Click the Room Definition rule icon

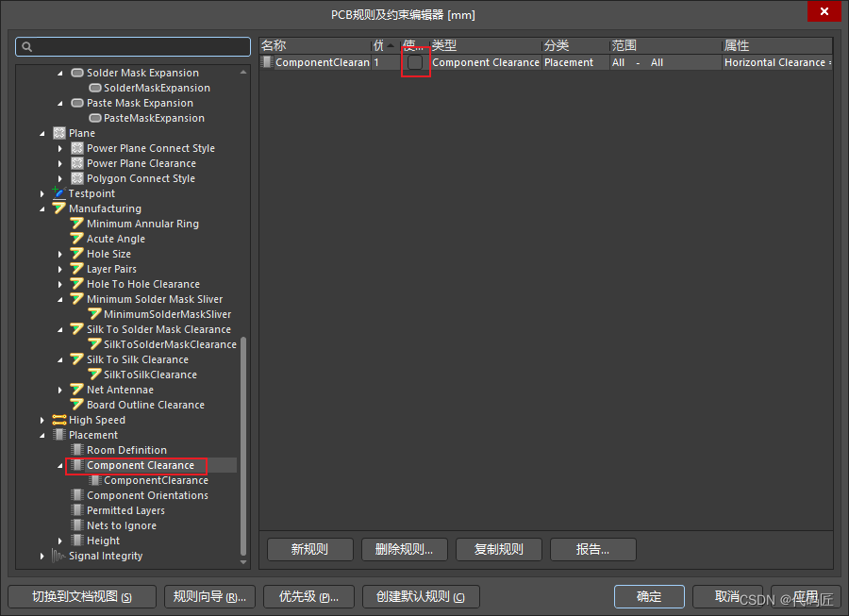click(x=77, y=450)
